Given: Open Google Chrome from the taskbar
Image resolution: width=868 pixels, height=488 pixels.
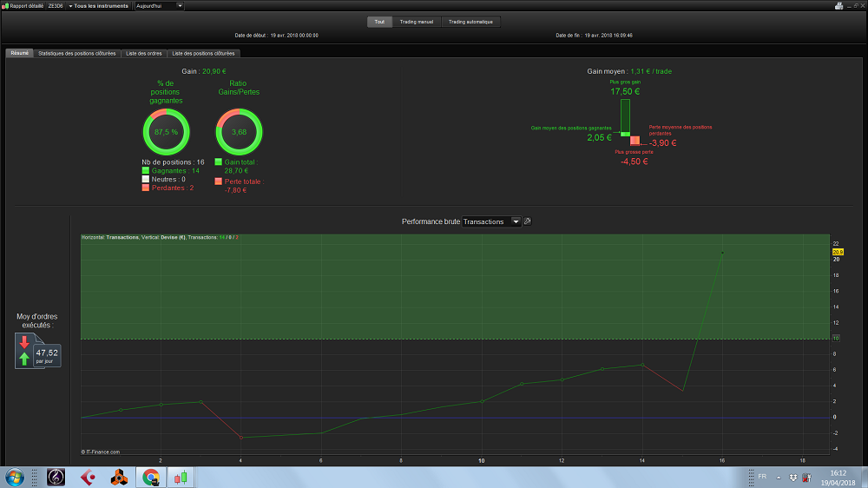Looking at the screenshot, I should (150, 477).
